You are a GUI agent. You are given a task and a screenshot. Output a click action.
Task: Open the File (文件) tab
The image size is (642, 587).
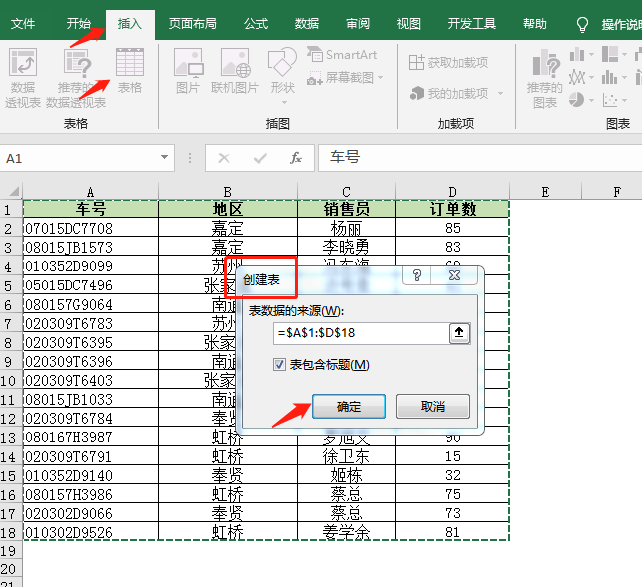pos(23,24)
